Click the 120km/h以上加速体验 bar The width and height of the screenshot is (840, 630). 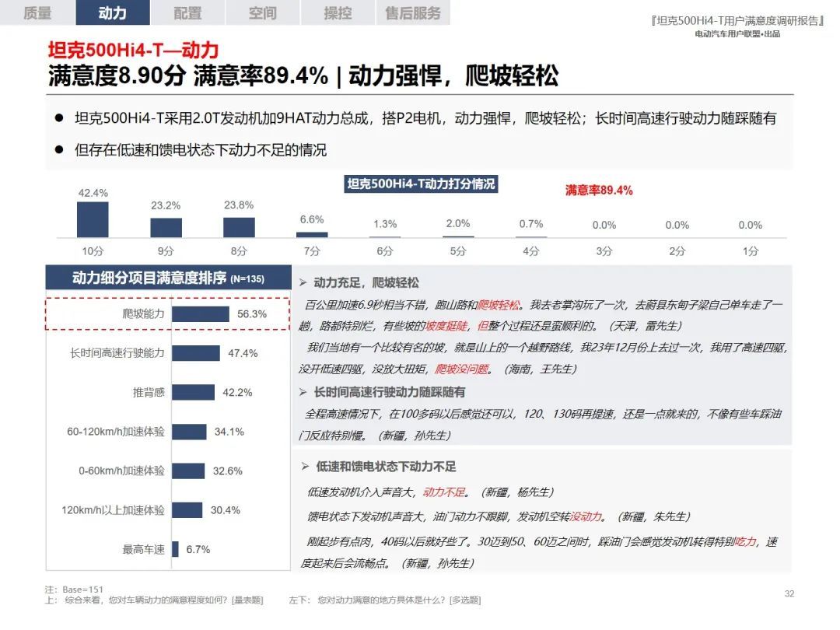click(187, 510)
